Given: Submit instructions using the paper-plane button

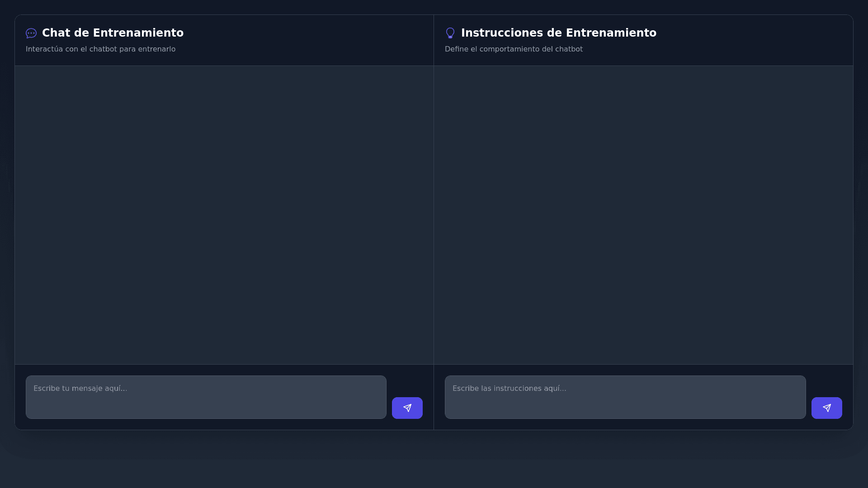Looking at the screenshot, I should pyautogui.click(x=826, y=408).
